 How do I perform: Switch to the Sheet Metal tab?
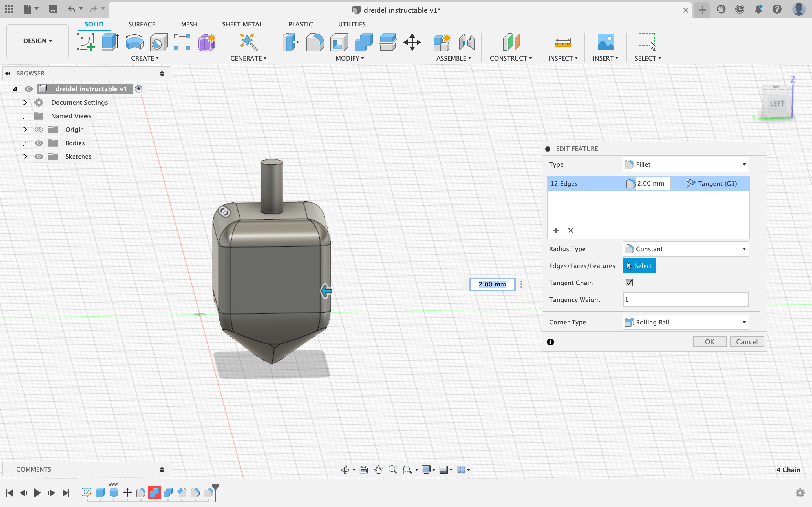tap(241, 24)
